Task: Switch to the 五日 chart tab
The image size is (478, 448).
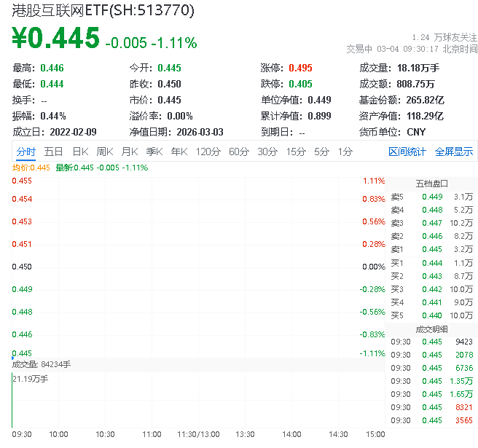Action: pos(53,152)
